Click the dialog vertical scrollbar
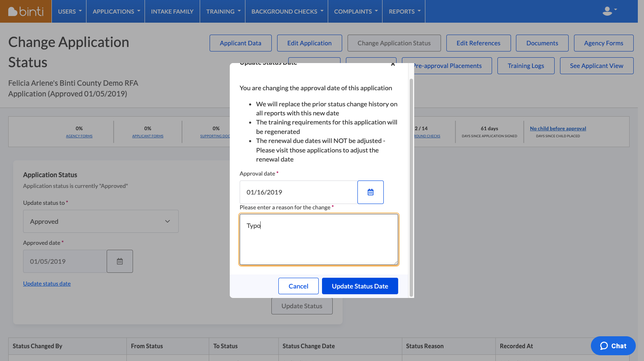Screen dimensions: 644x361 click(x=411, y=188)
